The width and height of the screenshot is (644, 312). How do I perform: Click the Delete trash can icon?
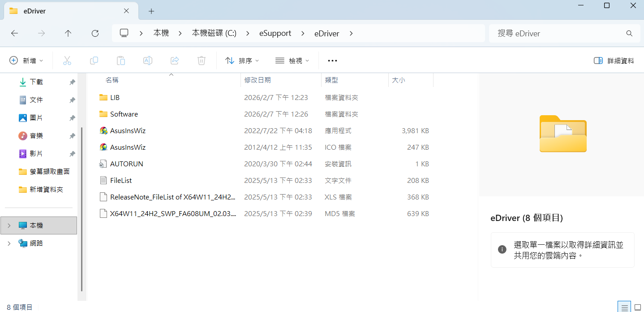coord(202,61)
